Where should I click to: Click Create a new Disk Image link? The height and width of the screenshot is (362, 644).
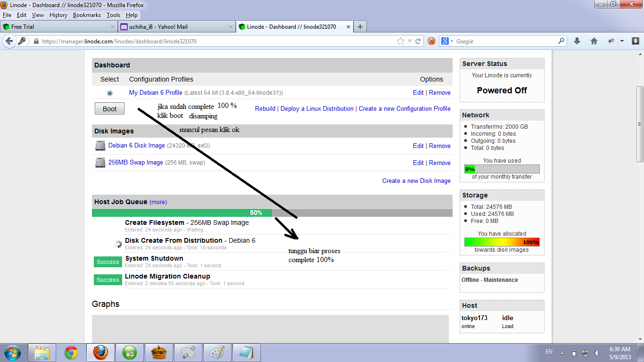416,181
